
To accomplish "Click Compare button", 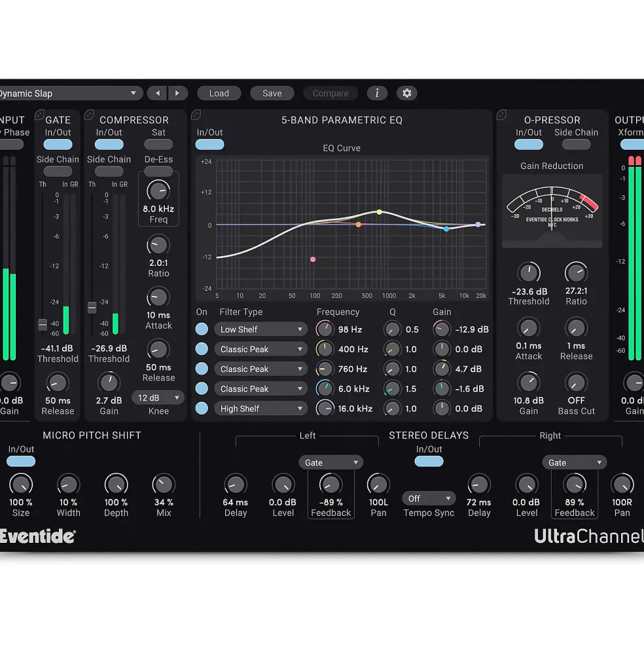I will (x=331, y=94).
